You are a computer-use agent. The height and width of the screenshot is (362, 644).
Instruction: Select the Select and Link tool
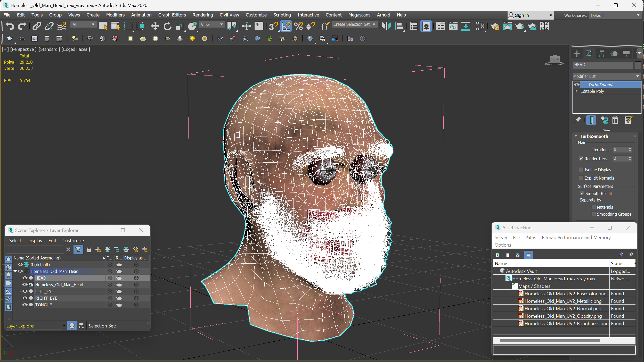point(37,26)
